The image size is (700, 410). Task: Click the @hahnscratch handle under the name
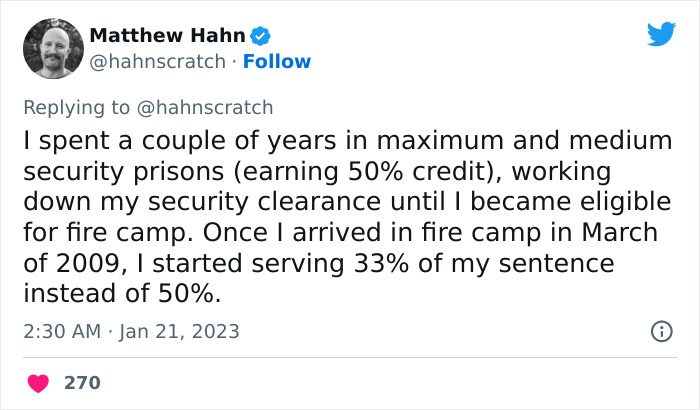(x=157, y=61)
